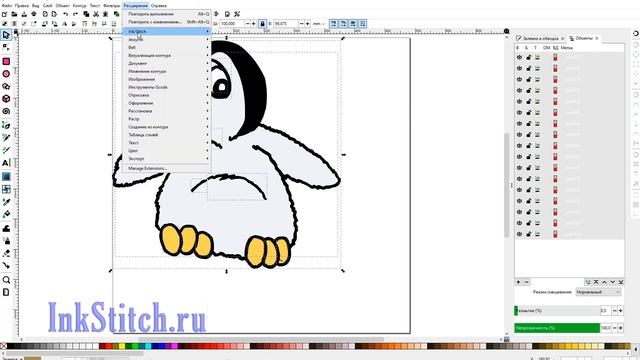Expand the Отрисовка submenu

point(167,95)
